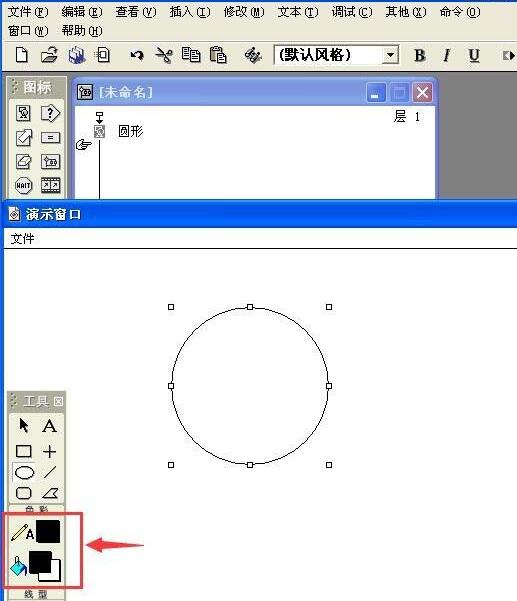Click the Paste clipboard icon
The image size is (517, 601).
pos(218,55)
